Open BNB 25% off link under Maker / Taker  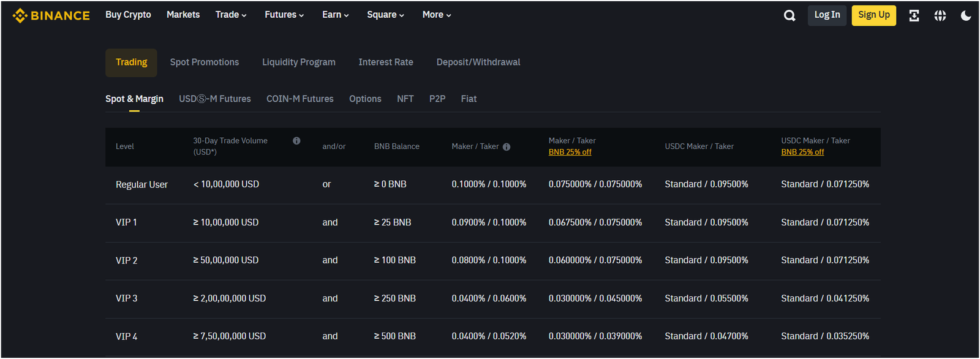[x=570, y=153]
